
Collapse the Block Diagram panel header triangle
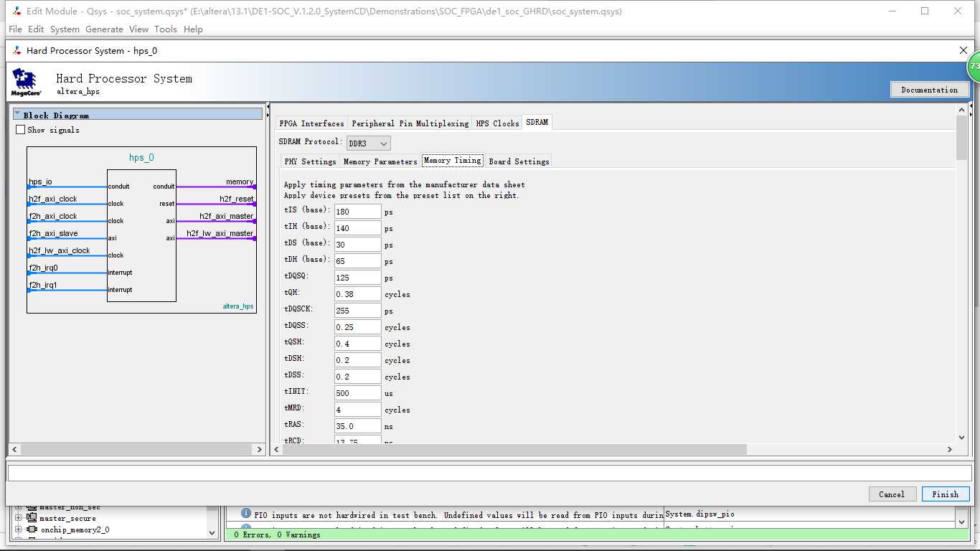17,113
